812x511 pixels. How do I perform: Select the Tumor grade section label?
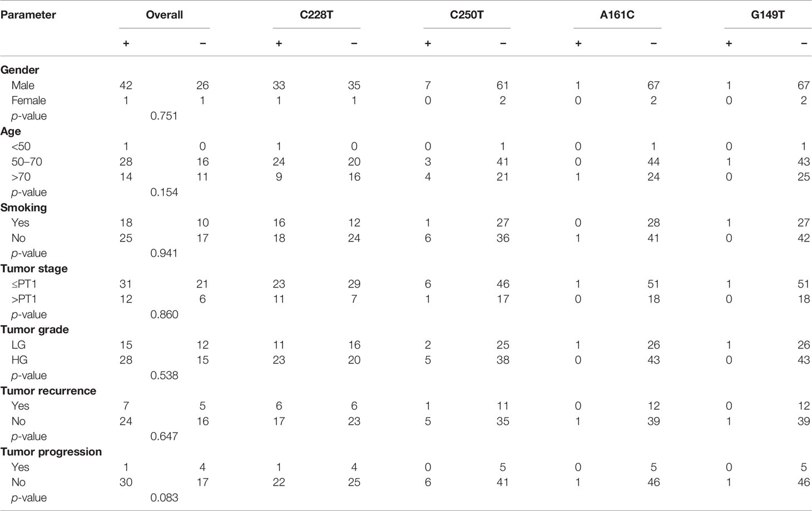tap(34, 330)
